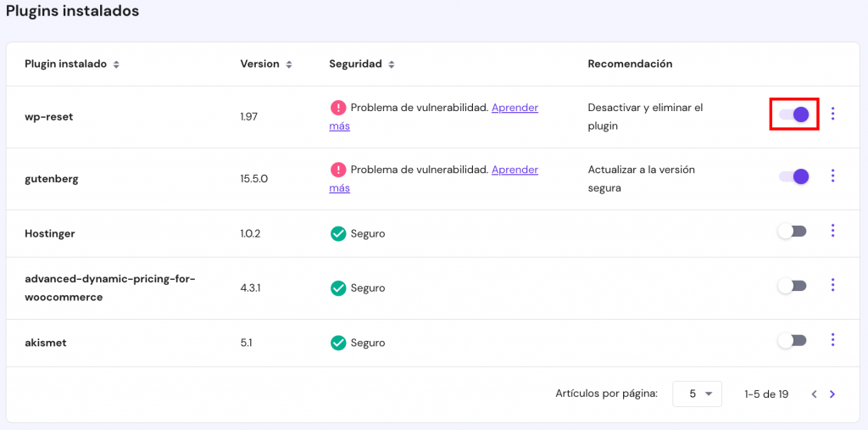Click Aprender más link for wp-reset
The width and height of the screenshot is (868, 430).
515,108
